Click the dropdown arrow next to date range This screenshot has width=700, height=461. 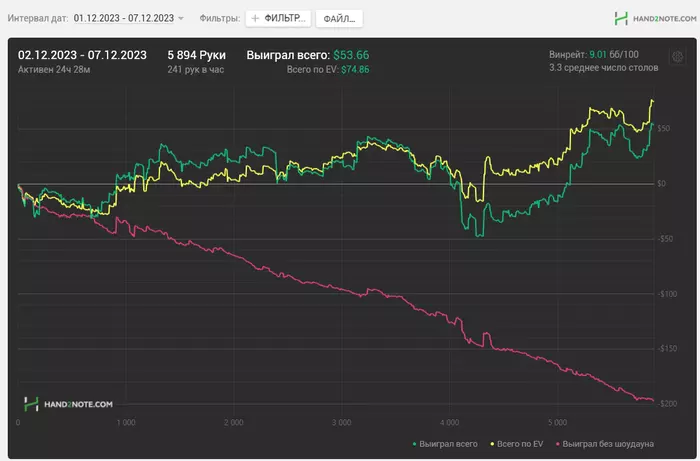coord(181,19)
